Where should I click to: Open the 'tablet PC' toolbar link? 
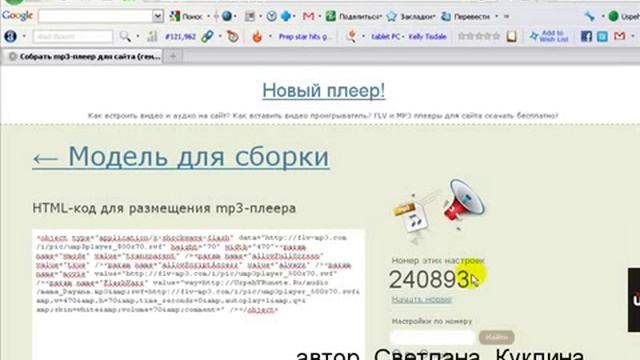click(x=385, y=37)
